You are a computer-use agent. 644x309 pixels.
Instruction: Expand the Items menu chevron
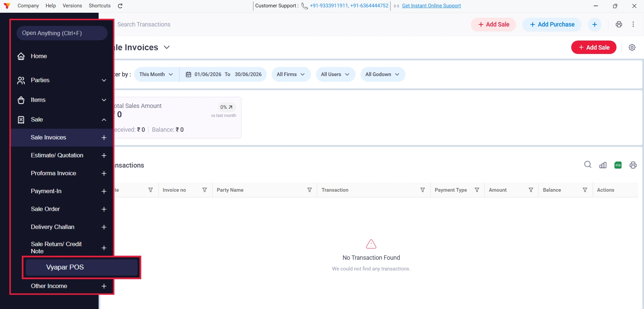pos(104,100)
